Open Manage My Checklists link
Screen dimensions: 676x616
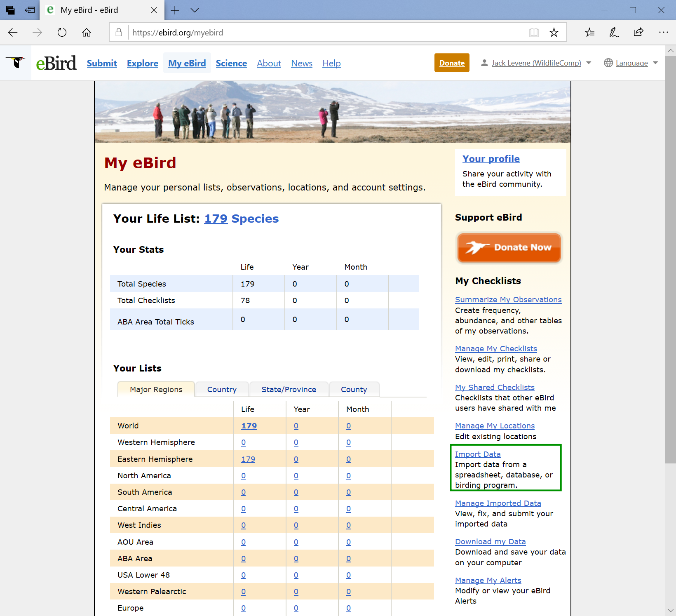[x=496, y=349]
